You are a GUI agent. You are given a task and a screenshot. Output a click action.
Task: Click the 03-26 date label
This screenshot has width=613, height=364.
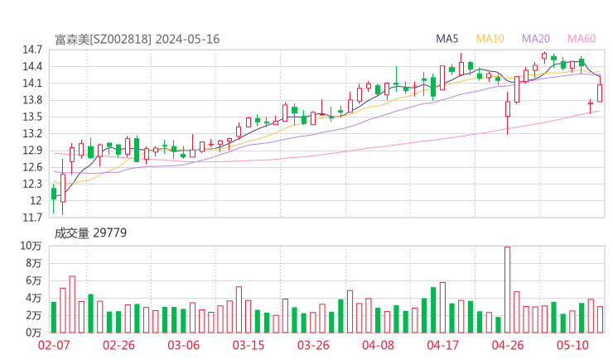click(x=313, y=345)
